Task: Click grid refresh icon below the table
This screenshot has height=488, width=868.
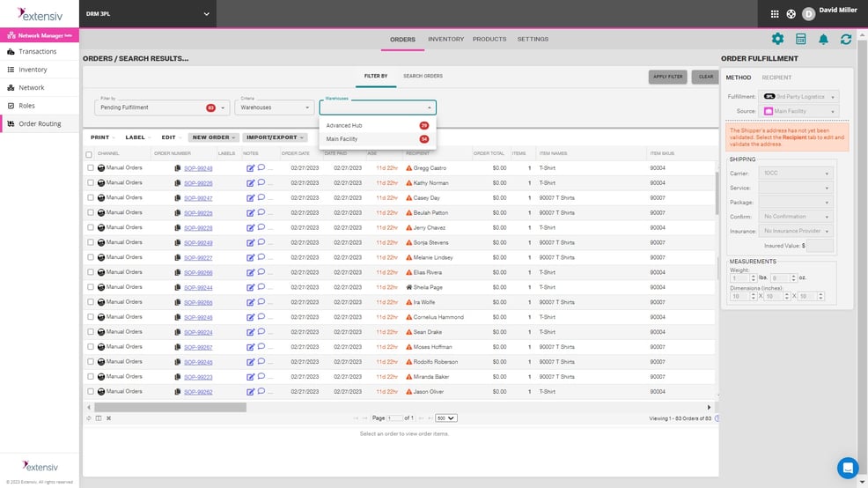Action: point(89,418)
